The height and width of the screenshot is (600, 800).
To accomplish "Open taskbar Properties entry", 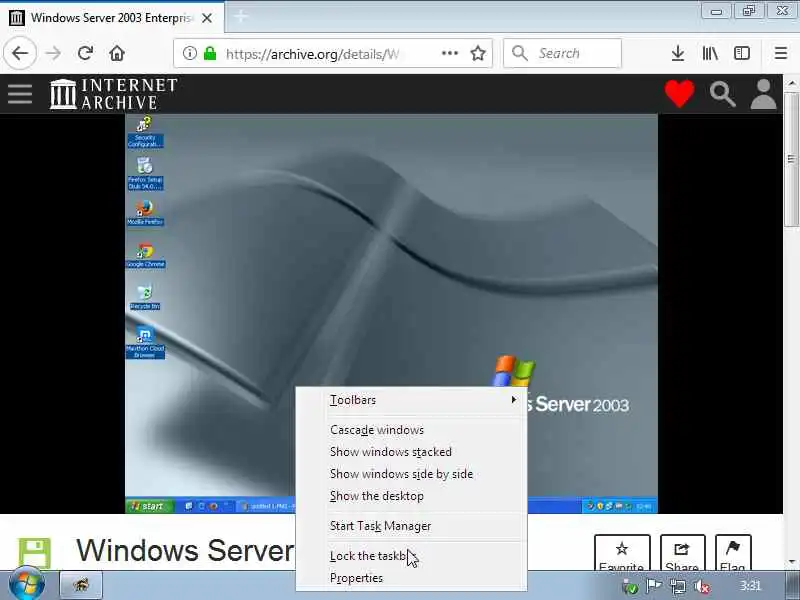I will click(412, 578).
